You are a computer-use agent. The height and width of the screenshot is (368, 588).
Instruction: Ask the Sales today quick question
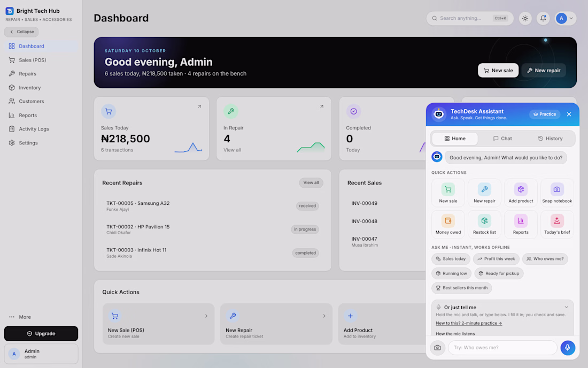(451, 259)
